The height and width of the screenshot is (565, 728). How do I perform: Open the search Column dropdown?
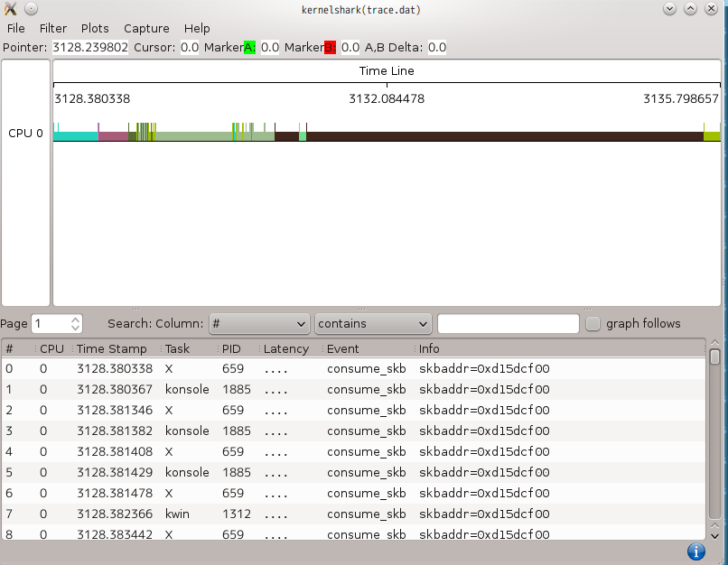coord(259,324)
